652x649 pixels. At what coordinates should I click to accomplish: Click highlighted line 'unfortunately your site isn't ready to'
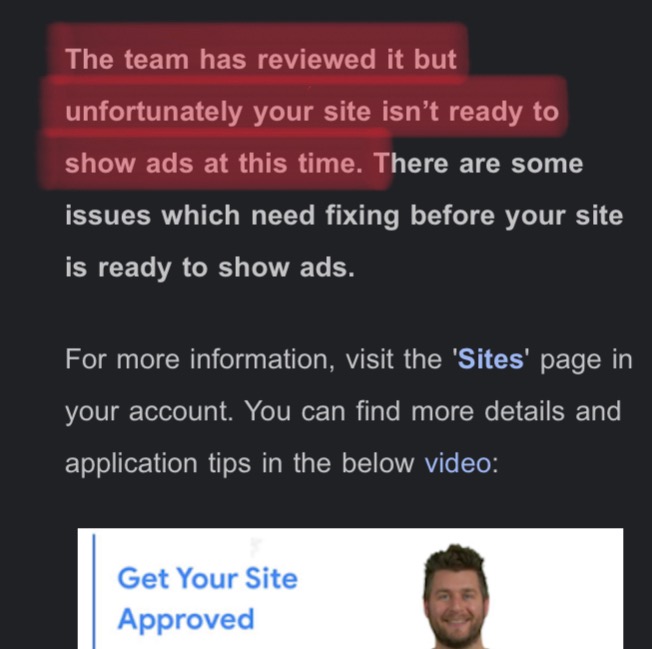pyautogui.click(x=312, y=112)
